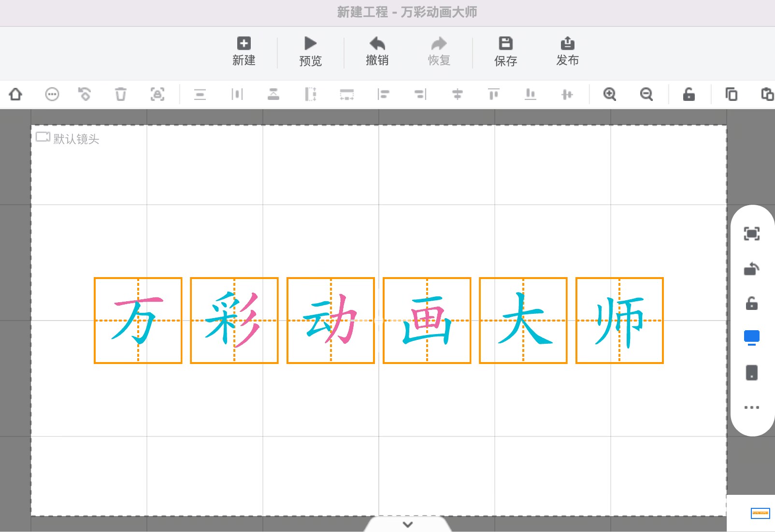
Task: Click the equal vertical spacing icon
Action: (200, 94)
